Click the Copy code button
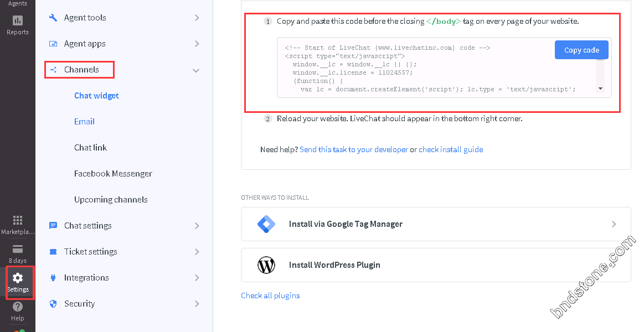The height and width of the screenshot is (332, 644). pos(581,50)
